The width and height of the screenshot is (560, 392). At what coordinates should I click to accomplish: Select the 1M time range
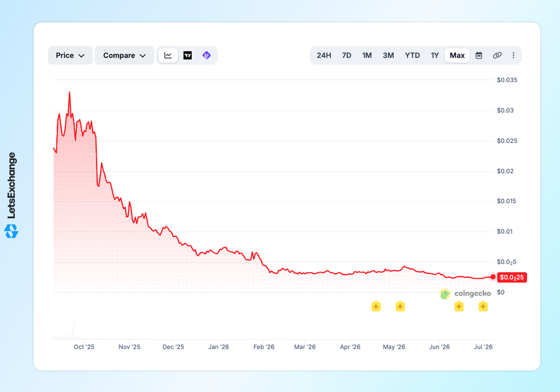click(367, 56)
